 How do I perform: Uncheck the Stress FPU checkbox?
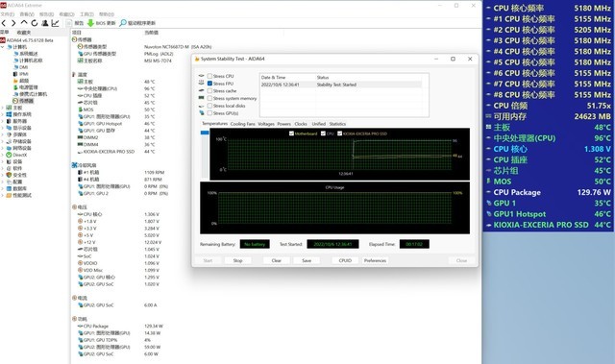(x=209, y=84)
